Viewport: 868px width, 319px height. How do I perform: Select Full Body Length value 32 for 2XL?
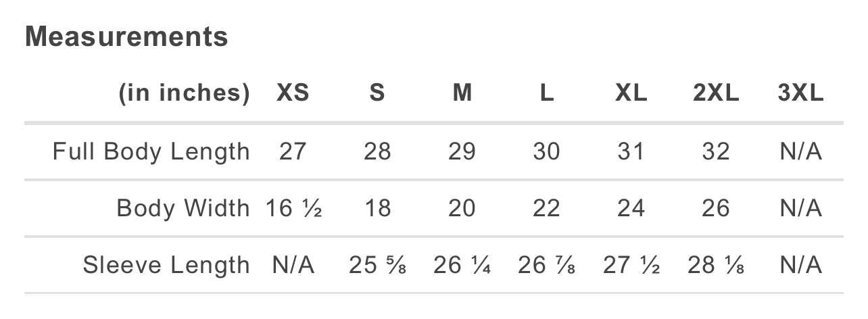click(716, 151)
